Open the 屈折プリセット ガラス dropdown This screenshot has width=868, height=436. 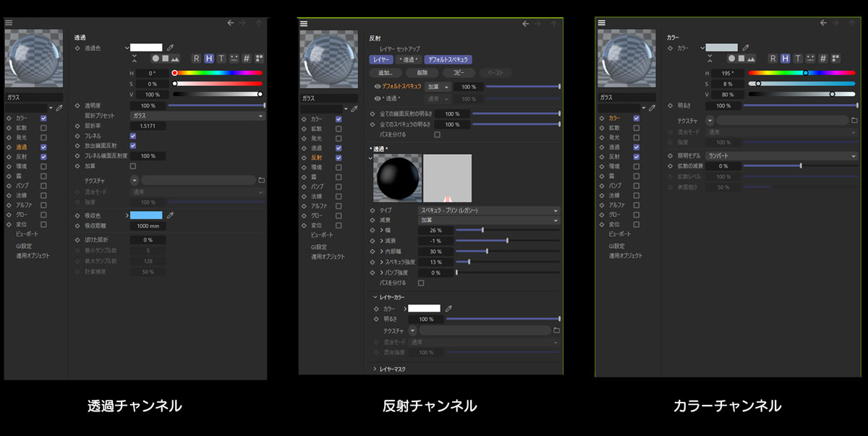coord(197,116)
